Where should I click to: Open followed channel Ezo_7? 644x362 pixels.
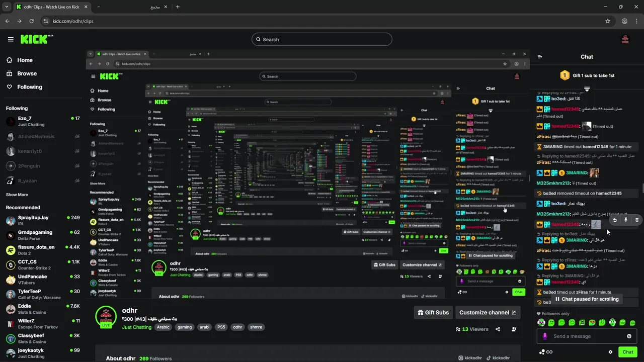(x=43, y=121)
